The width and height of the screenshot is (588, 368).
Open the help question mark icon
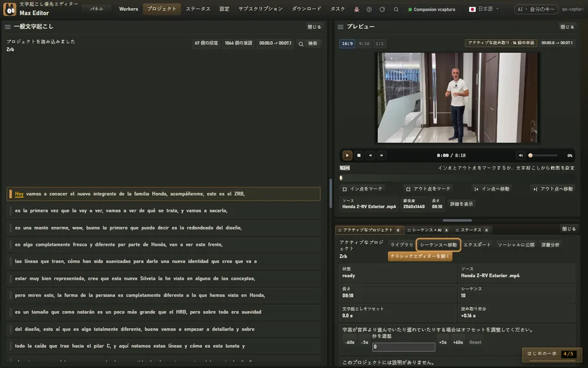click(369, 9)
